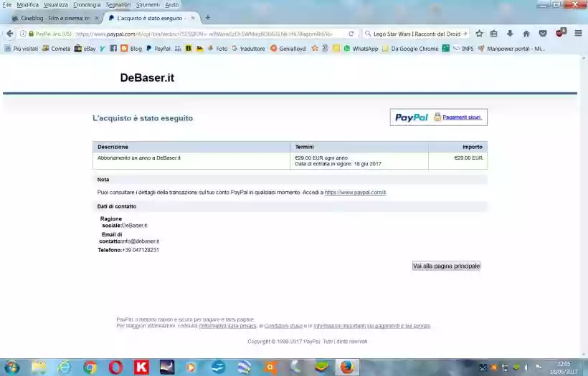Open the Modifica menu
Screen dimensions: 588x376
click(28, 4)
